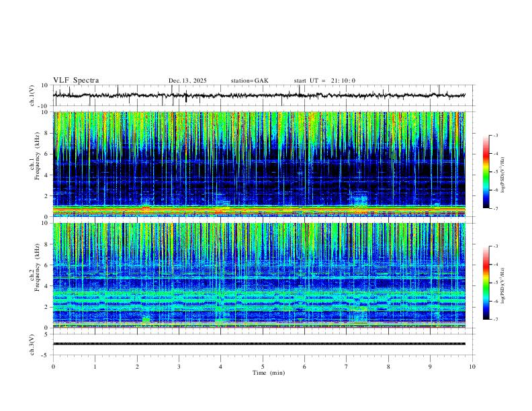Select the "start UT = 21:10:0" text
Viewport: 532px width, 411px height.
[324, 81]
